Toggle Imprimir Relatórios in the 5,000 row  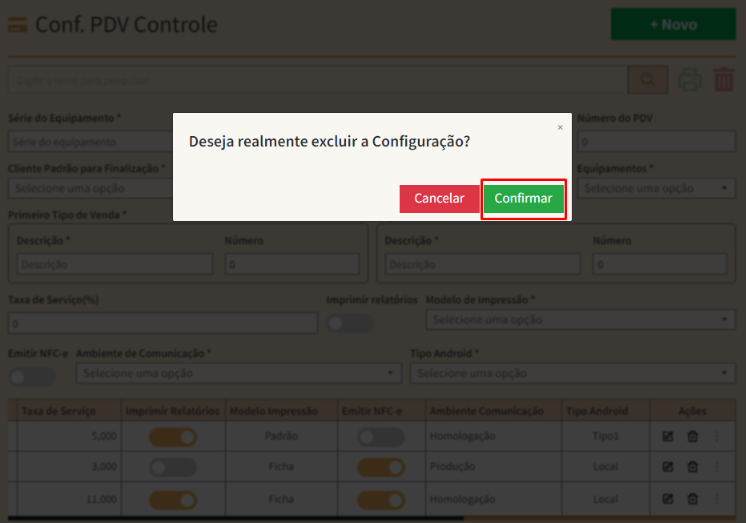click(173, 437)
